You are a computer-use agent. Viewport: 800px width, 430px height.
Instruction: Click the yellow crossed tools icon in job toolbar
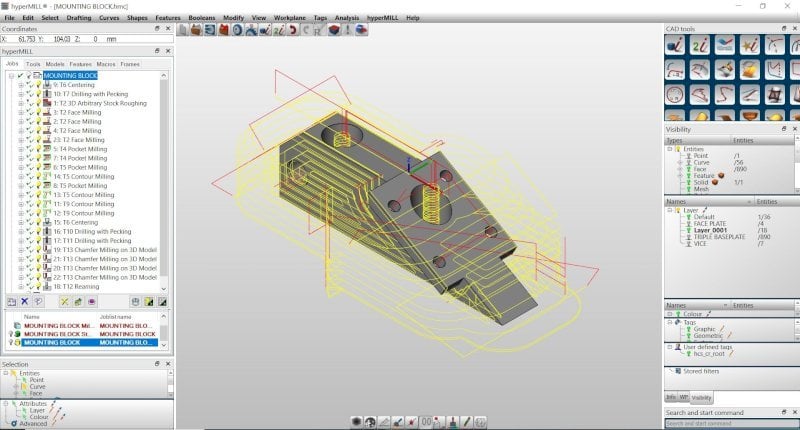click(x=64, y=302)
